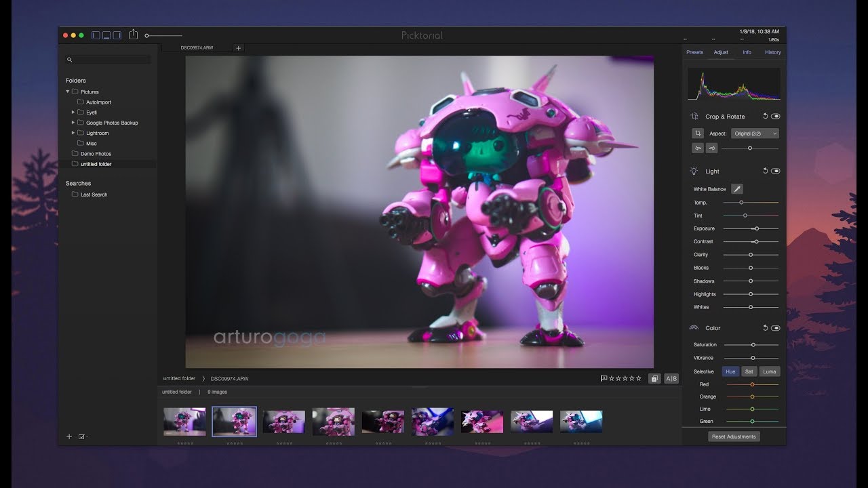The height and width of the screenshot is (488, 868).
Task: Open the sidebar edit action icon
Action: [82, 437]
